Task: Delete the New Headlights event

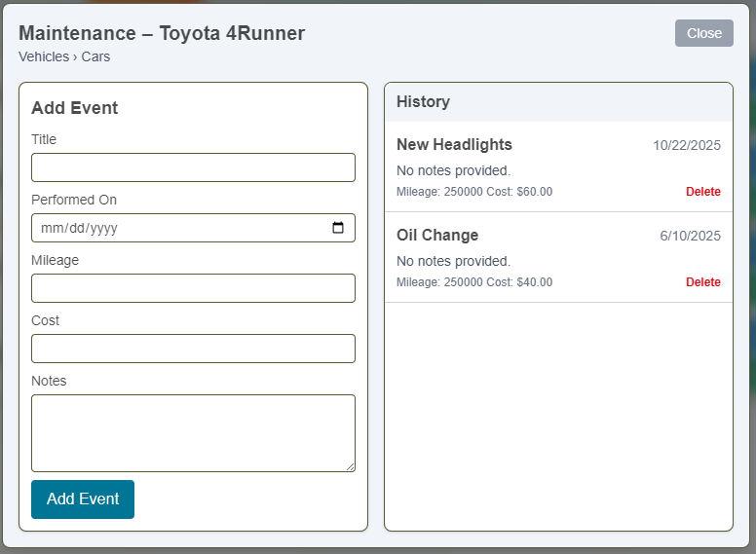Action: 703,192
